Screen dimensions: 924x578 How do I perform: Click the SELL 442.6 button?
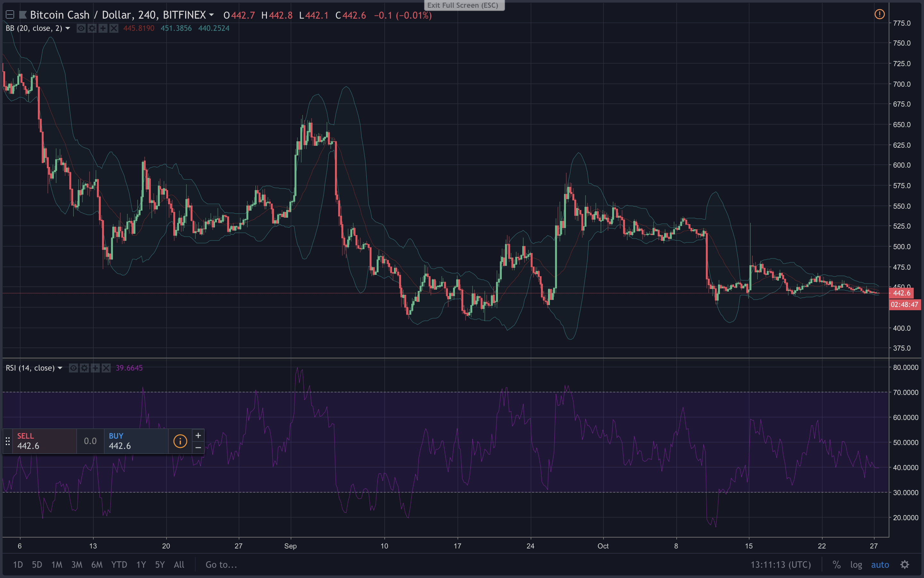45,441
